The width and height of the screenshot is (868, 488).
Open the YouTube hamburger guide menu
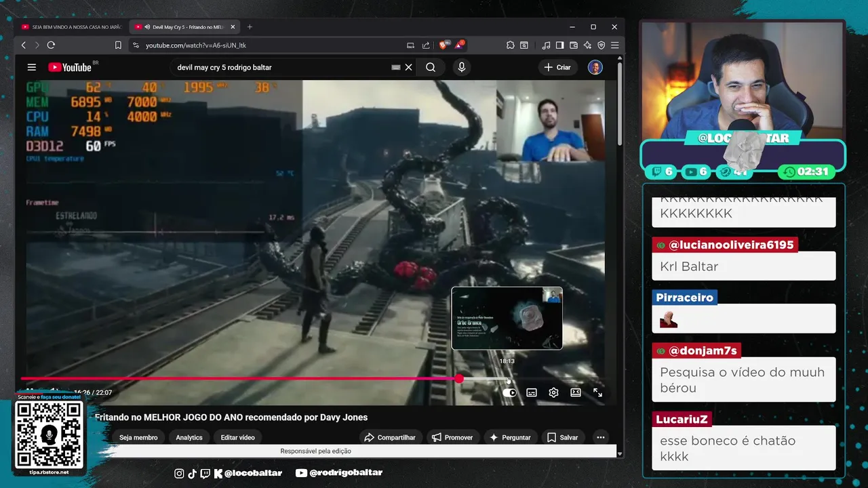pos(31,67)
